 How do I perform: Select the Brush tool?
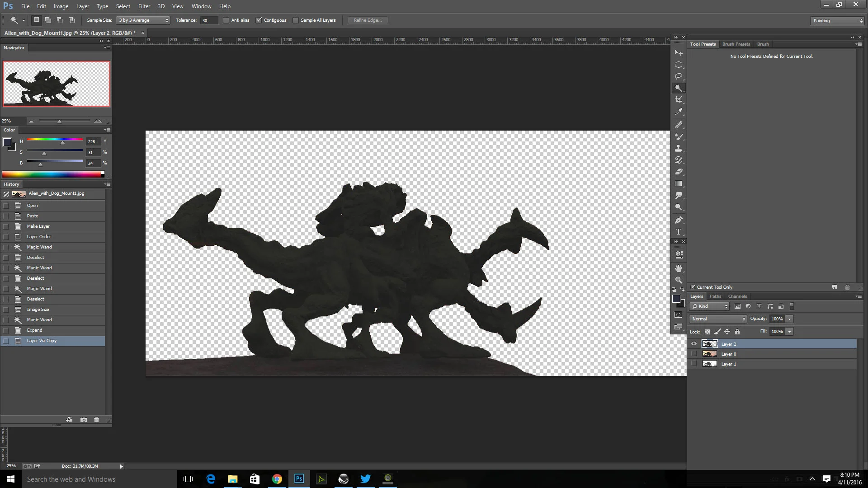click(x=679, y=136)
